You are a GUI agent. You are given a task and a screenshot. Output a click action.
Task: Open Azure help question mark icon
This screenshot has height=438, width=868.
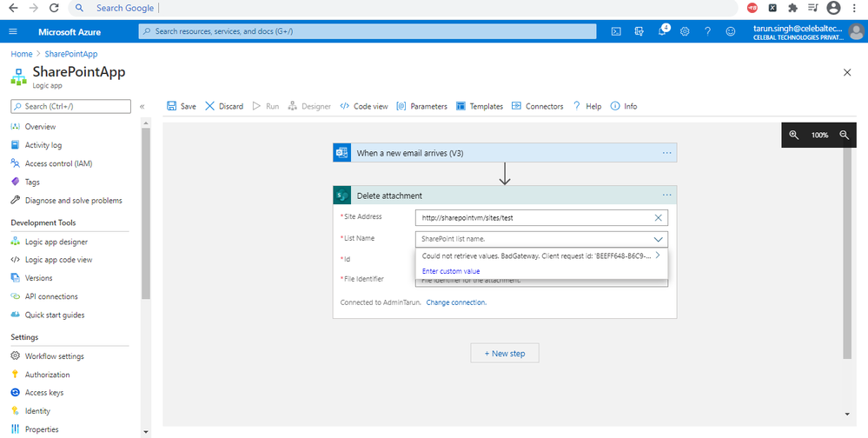707,31
